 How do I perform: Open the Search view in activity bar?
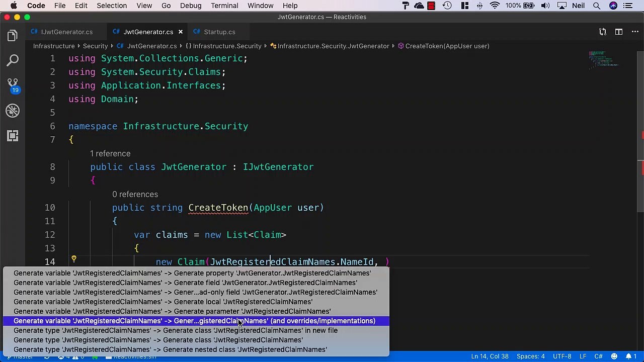(13, 60)
